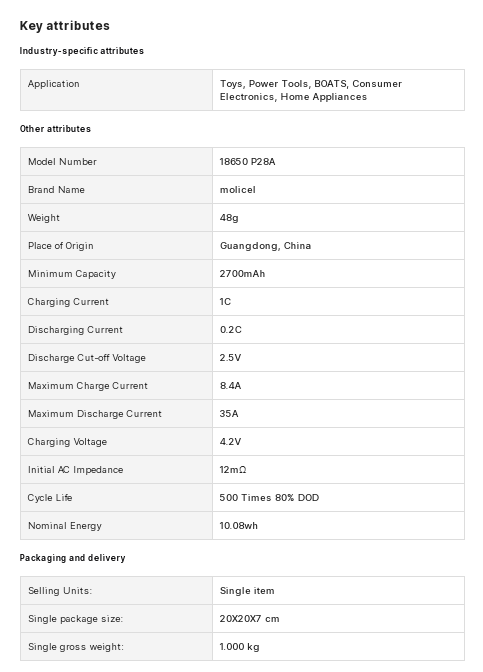Select the Single gross weight 1.000 kg value

(240, 647)
